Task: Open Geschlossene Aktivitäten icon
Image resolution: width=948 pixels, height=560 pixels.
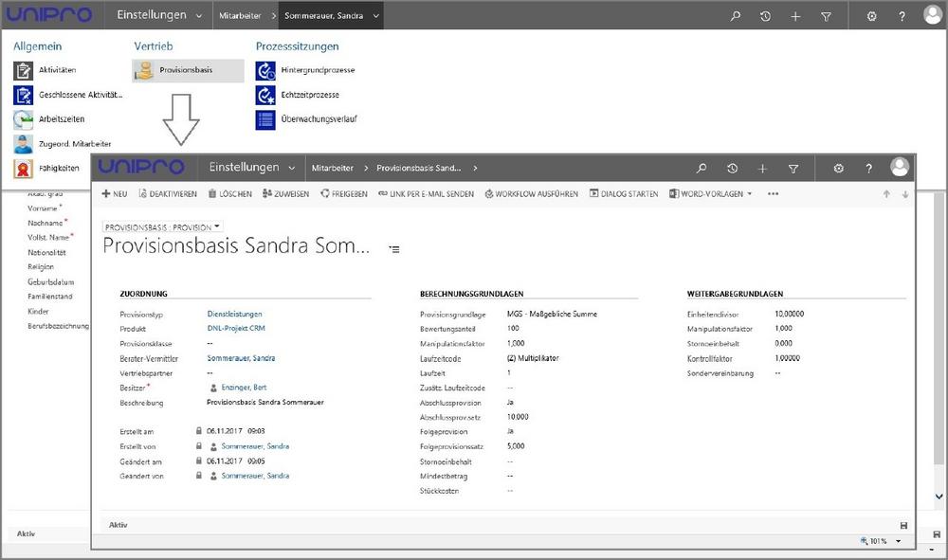Action: [x=23, y=96]
